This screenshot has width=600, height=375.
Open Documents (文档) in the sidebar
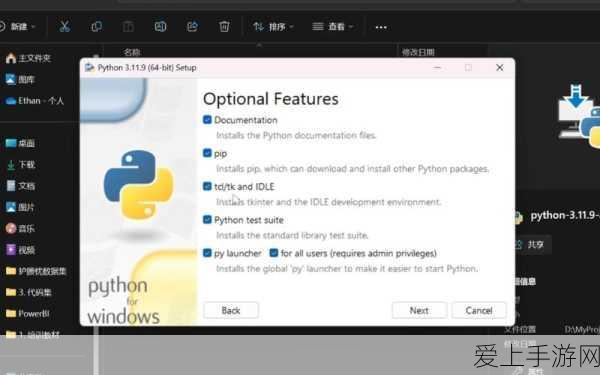point(21,186)
